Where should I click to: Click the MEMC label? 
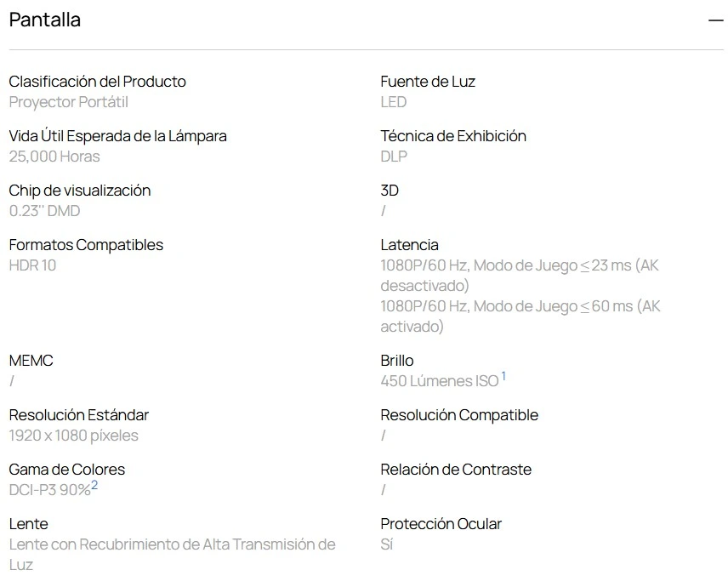point(31,361)
